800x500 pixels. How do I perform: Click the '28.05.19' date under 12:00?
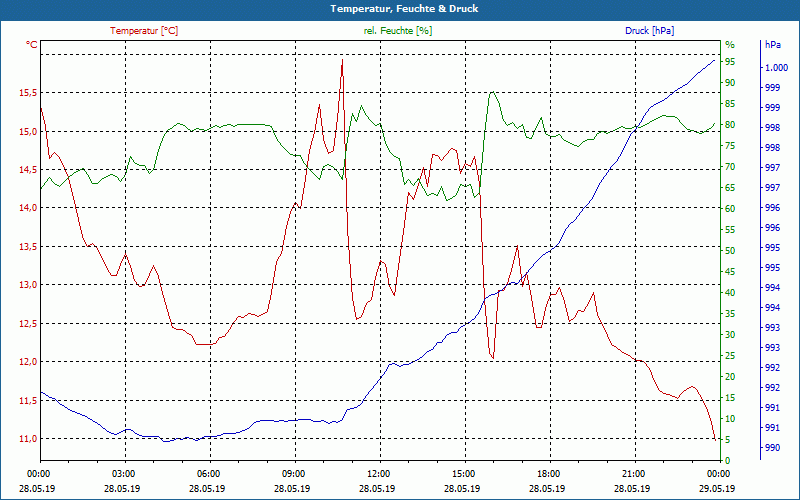(x=377, y=488)
